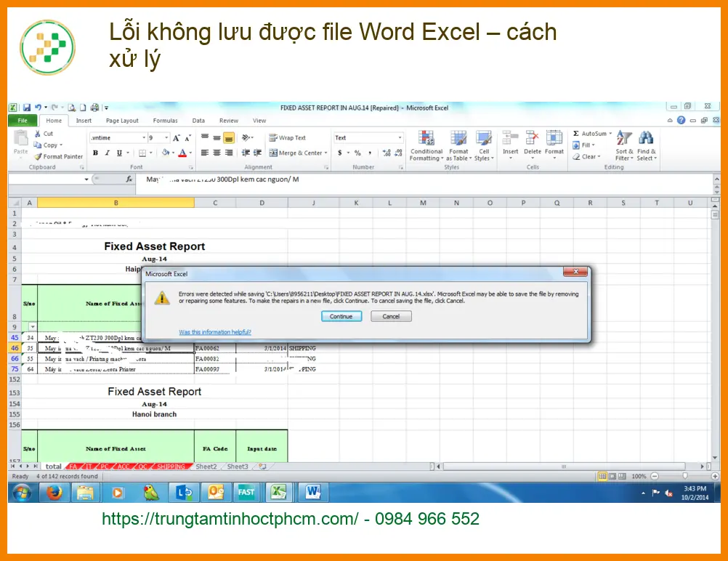Select the SHIPPING sheet tab

point(171,467)
